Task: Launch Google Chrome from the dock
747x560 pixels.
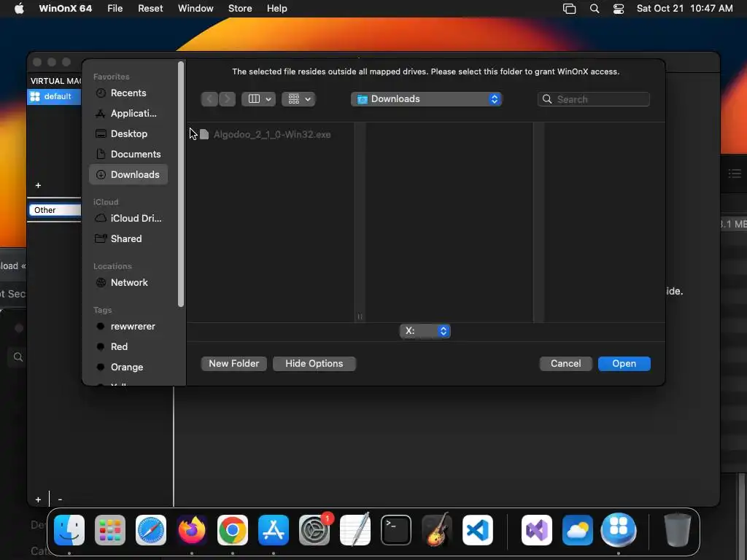Action: point(233,530)
